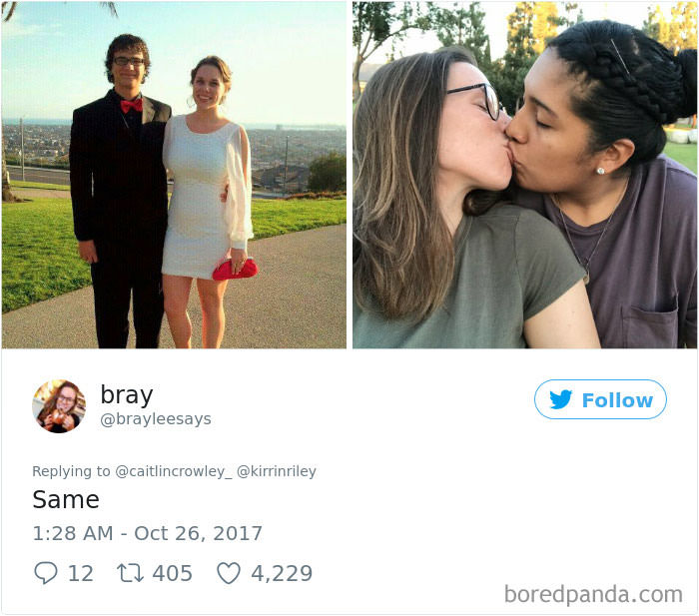699x616 pixels.
Task: Open bray's profile avatar
Action: [x=59, y=406]
